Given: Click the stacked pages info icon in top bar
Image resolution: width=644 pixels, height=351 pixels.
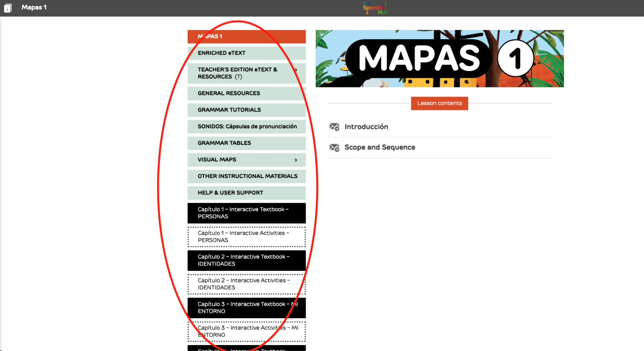Looking at the screenshot, I should tap(8, 8).
